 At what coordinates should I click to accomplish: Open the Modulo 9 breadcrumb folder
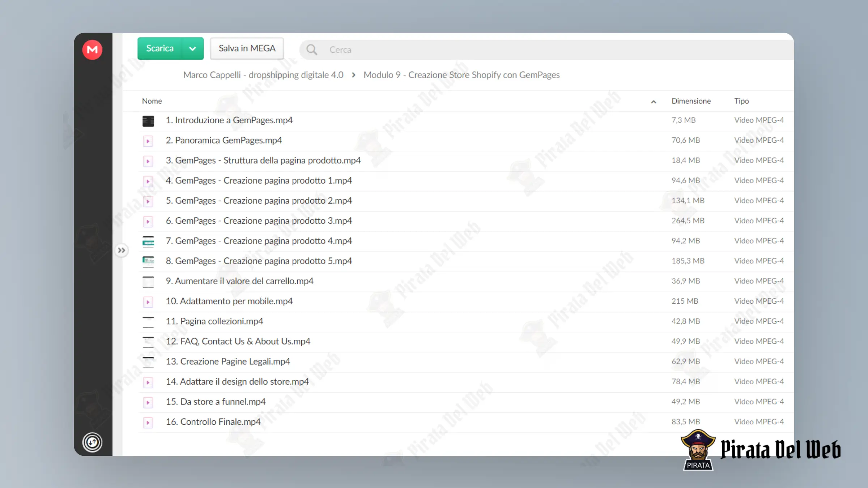click(x=461, y=75)
